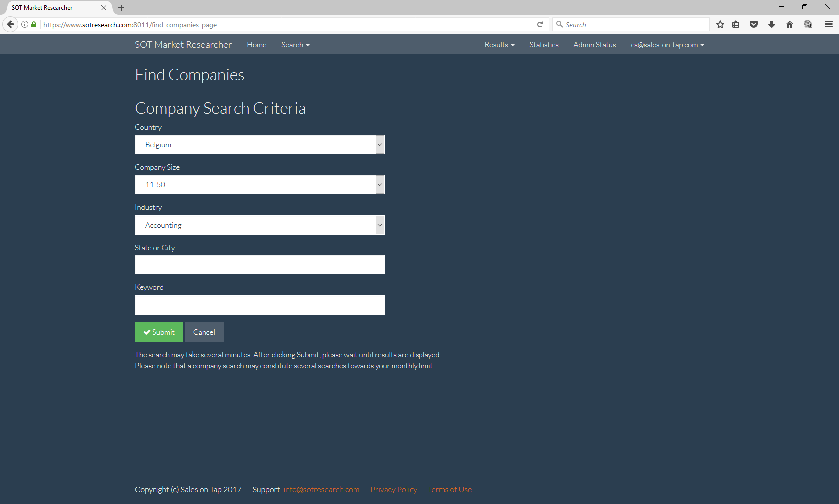Open the bookmarks list icon
This screenshot has height=504, width=839.
click(736, 24)
